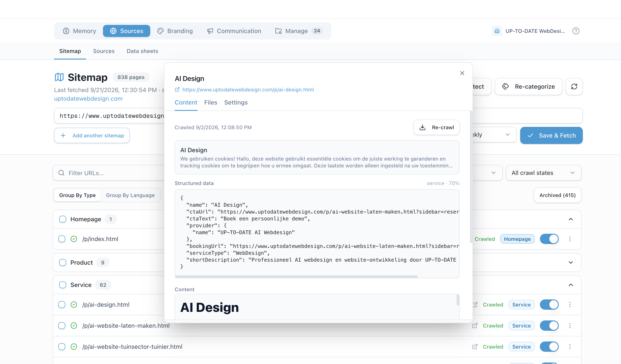Select the /p/ai-design.html row checkbox
This screenshot has width=621, height=364.
tap(62, 305)
